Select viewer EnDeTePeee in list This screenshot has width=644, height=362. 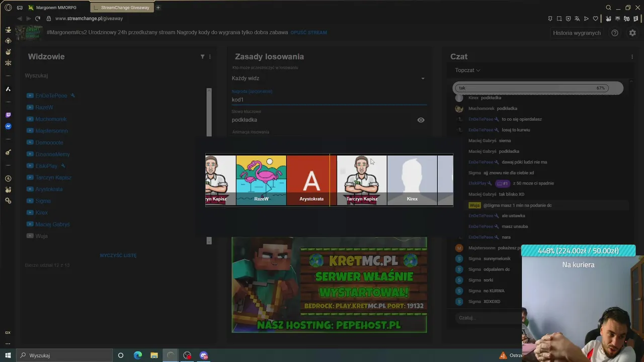point(51,96)
